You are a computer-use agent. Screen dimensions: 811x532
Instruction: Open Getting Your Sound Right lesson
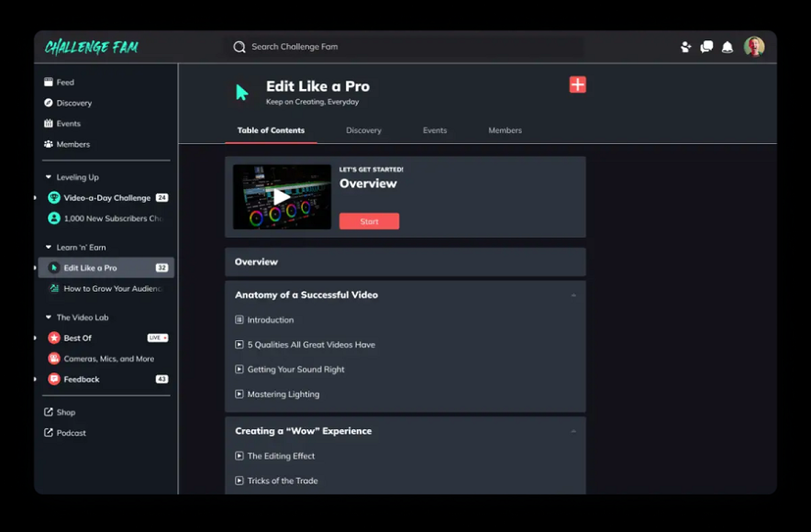click(x=295, y=369)
